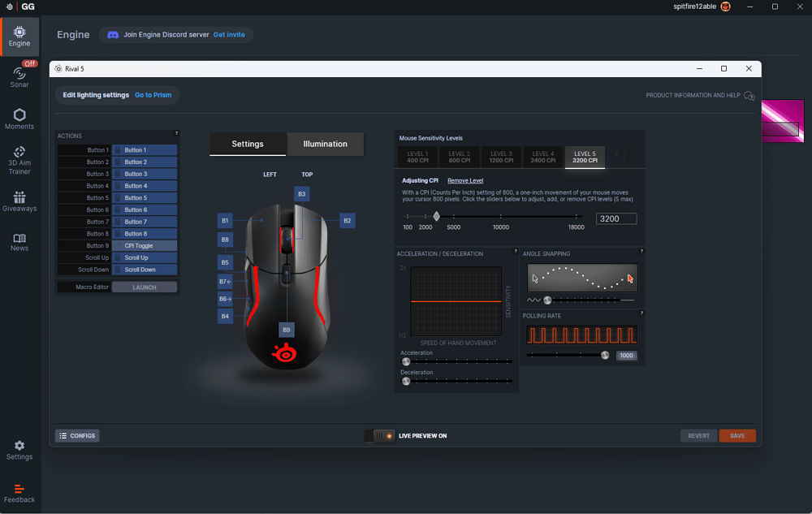The height and width of the screenshot is (514, 812).
Task: Click the 3200 CPI value input field
Action: [x=615, y=218]
